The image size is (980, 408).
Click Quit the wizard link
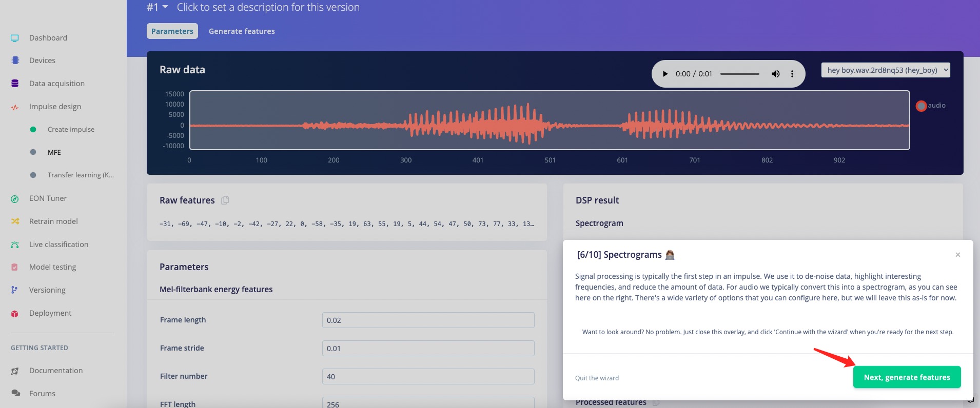[x=597, y=378]
